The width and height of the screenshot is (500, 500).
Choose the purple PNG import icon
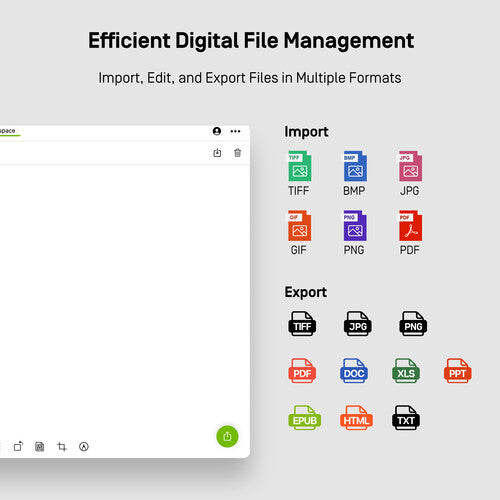[x=355, y=225]
